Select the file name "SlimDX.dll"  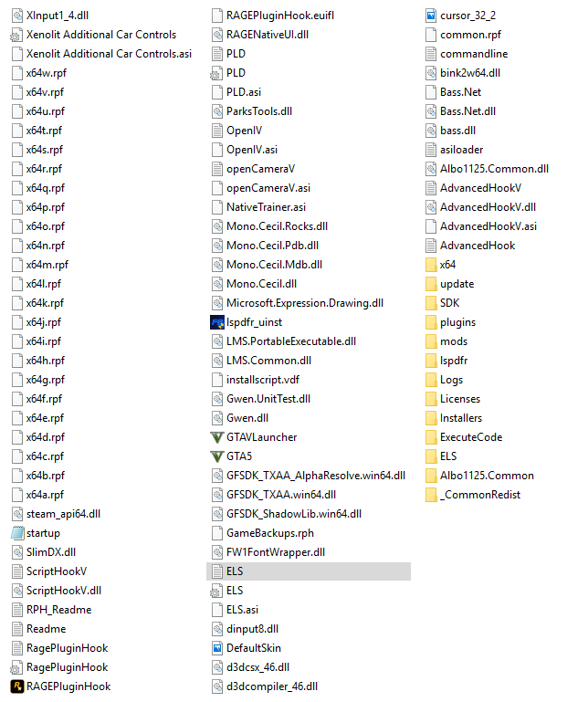tap(51, 552)
